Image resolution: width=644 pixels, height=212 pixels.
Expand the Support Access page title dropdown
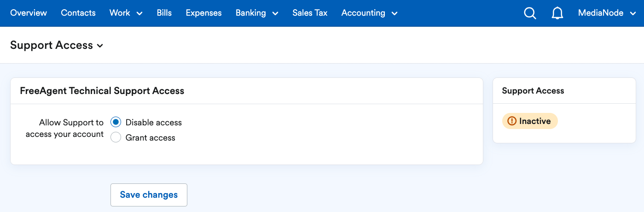click(57, 45)
